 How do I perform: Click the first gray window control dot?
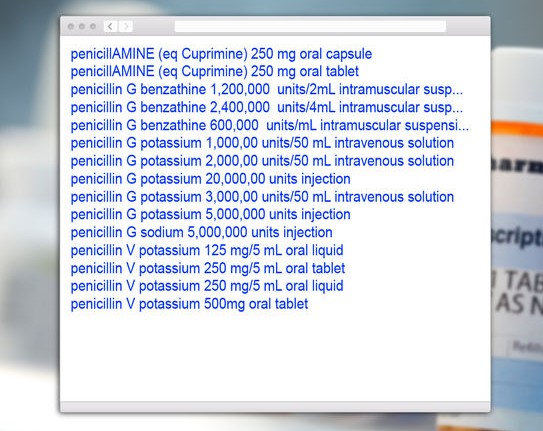click(x=71, y=26)
